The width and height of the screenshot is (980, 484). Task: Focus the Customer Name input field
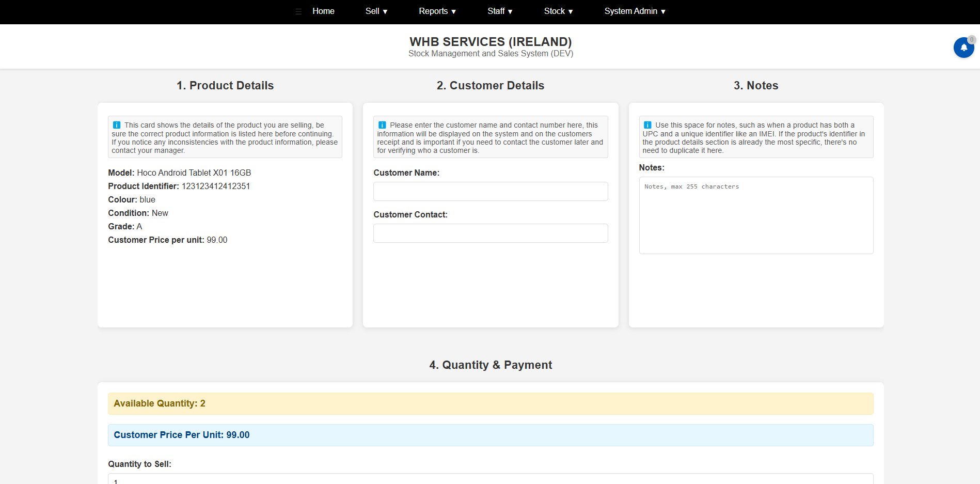pos(491,191)
